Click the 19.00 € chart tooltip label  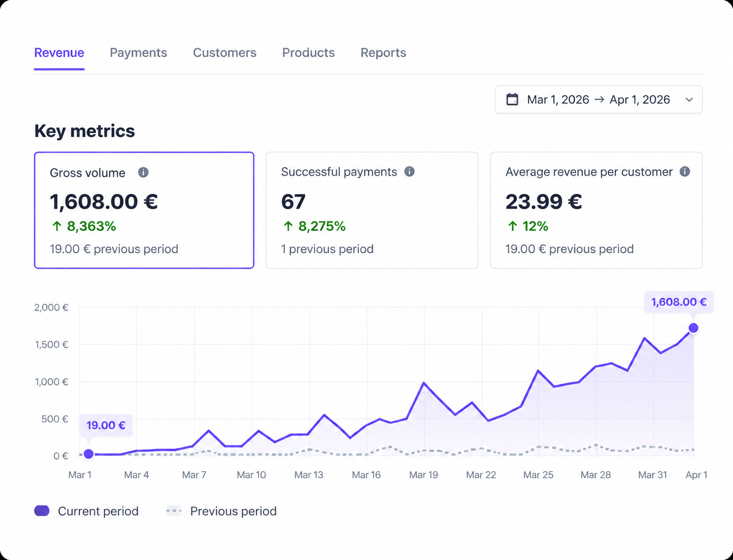(x=106, y=425)
